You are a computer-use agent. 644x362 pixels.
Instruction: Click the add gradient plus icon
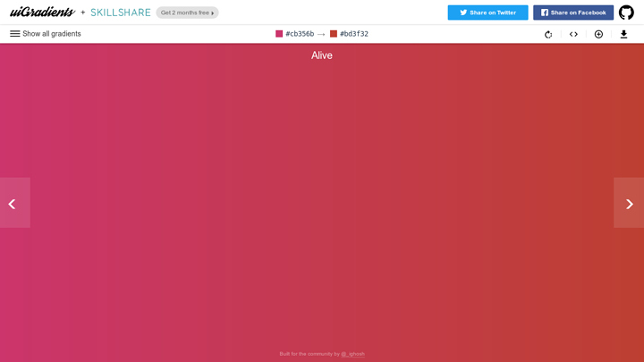click(598, 34)
